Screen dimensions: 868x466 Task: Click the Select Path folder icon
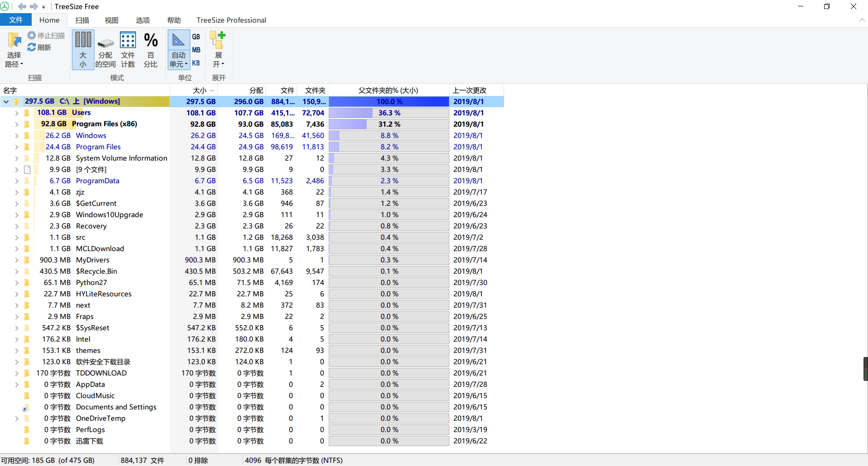(x=14, y=41)
